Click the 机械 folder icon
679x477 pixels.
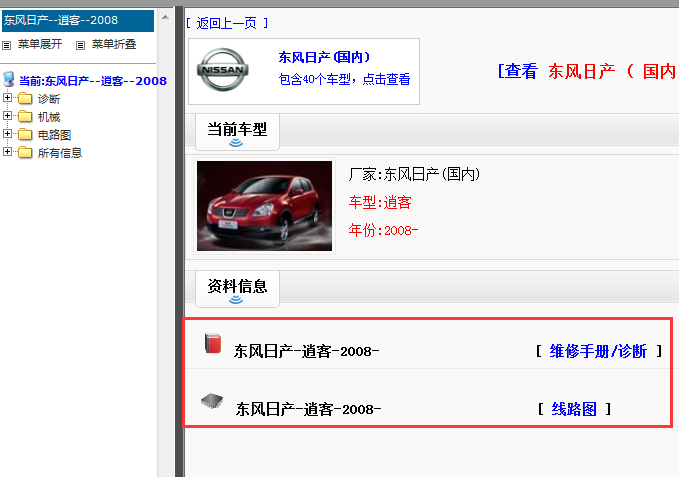[25, 117]
